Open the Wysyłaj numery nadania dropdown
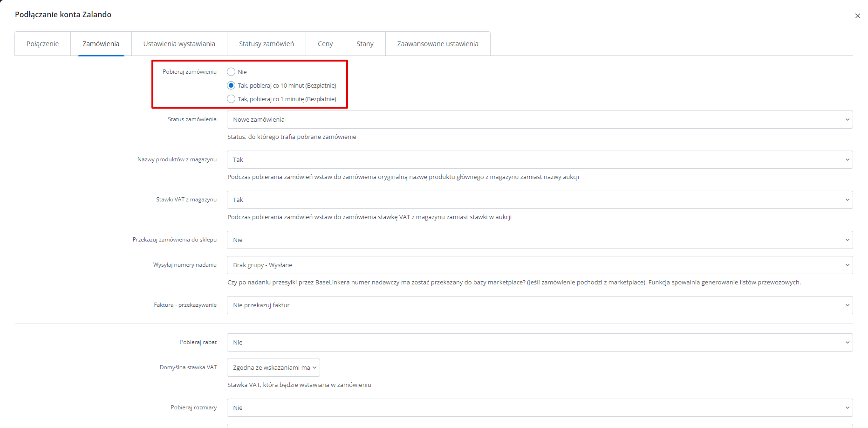Screen dimensions: 868x428 [x=540, y=265]
